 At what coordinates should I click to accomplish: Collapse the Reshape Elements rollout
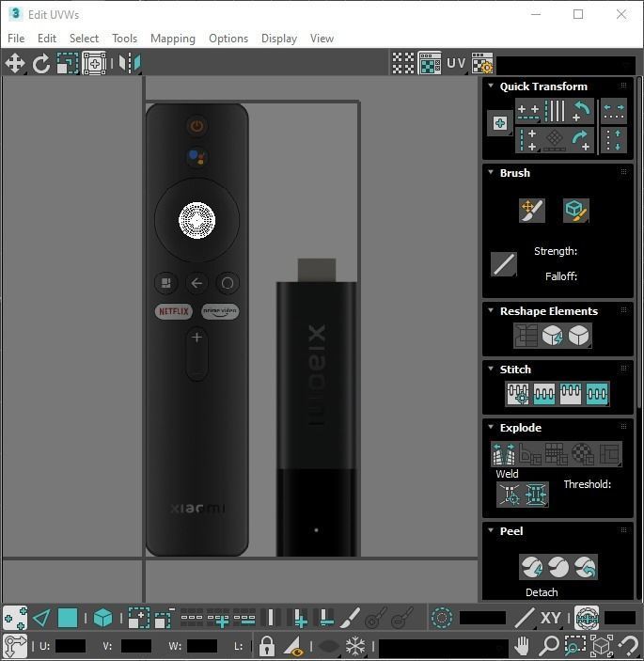click(x=491, y=310)
